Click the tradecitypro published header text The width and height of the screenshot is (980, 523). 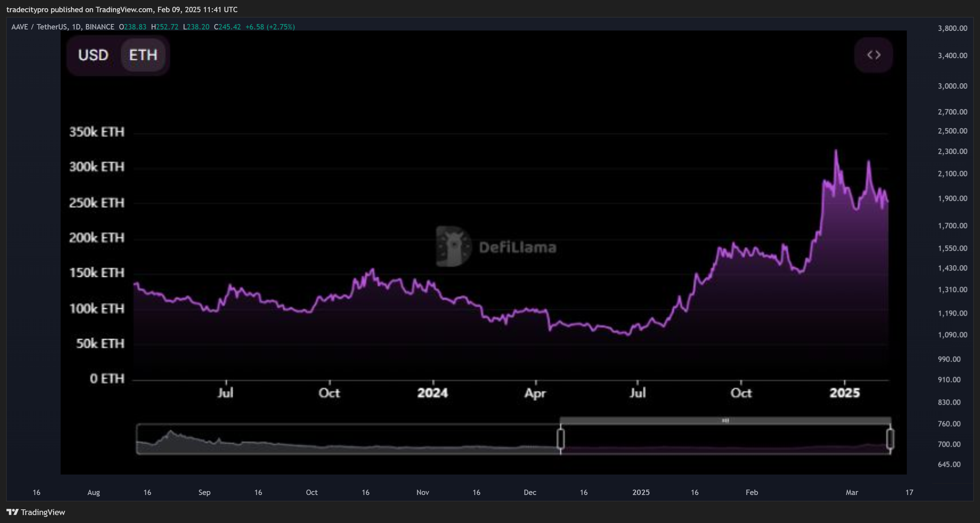pos(122,10)
